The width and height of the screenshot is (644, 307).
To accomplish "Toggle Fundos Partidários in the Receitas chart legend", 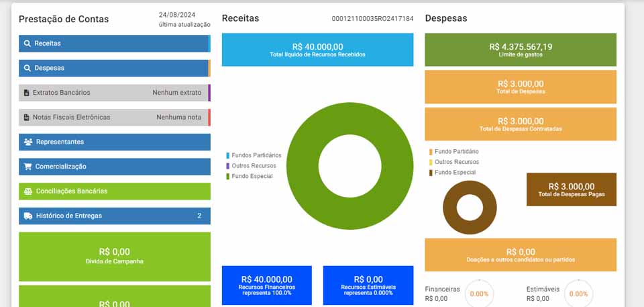I will tap(256, 155).
